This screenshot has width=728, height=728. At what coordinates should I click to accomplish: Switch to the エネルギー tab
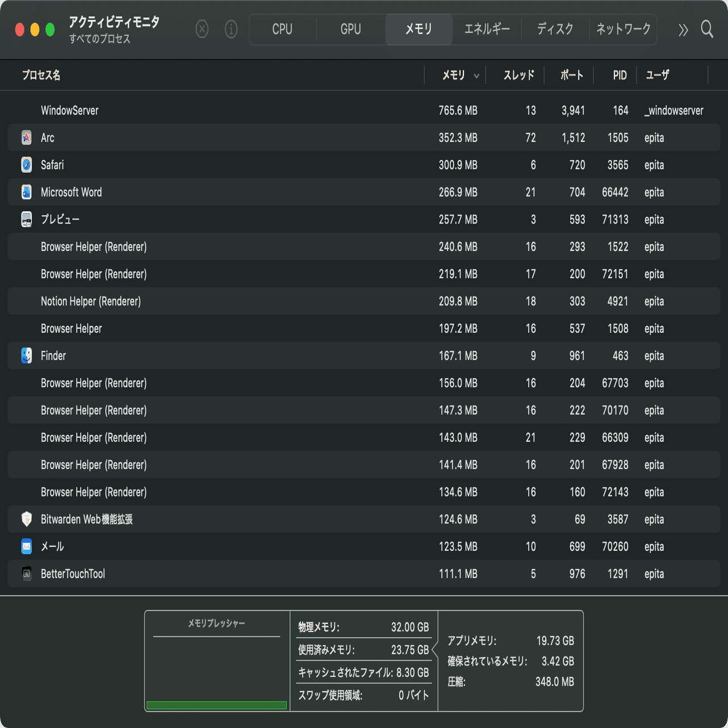tap(487, 29)
